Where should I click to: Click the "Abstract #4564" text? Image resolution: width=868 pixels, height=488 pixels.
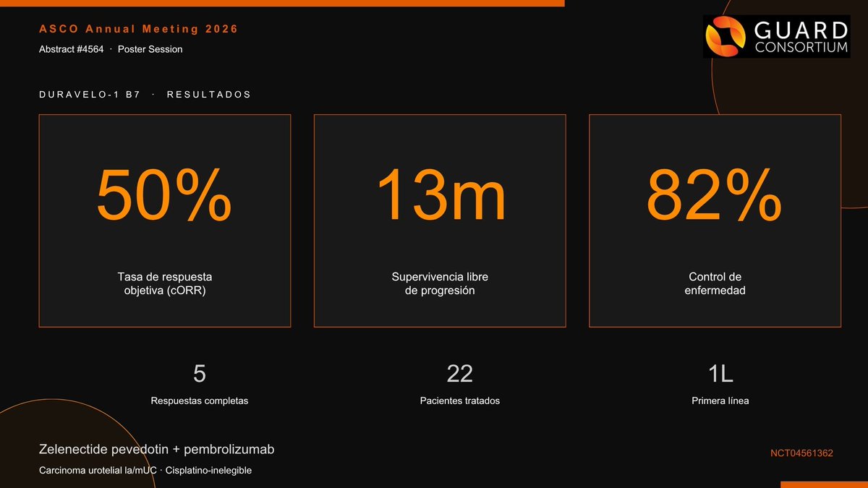72,49
